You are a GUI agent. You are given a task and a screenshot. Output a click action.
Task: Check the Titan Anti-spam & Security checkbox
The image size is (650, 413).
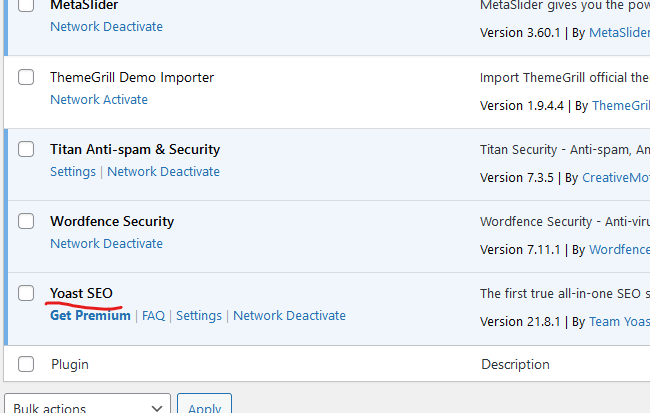[x=26, y=149]
